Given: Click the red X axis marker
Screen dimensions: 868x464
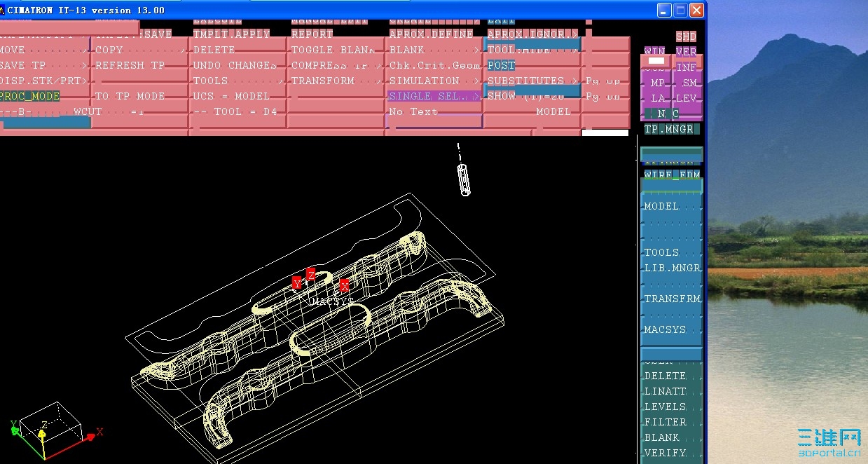Looking at the screenshot, I should coord(344,285).
